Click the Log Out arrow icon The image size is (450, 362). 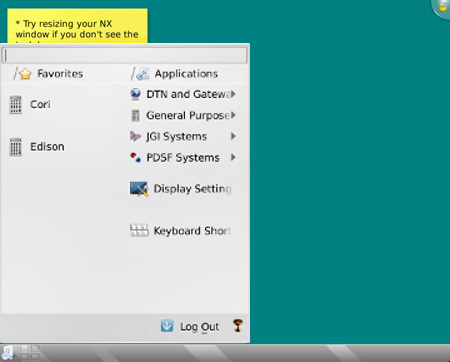click(x=167, y=326)
